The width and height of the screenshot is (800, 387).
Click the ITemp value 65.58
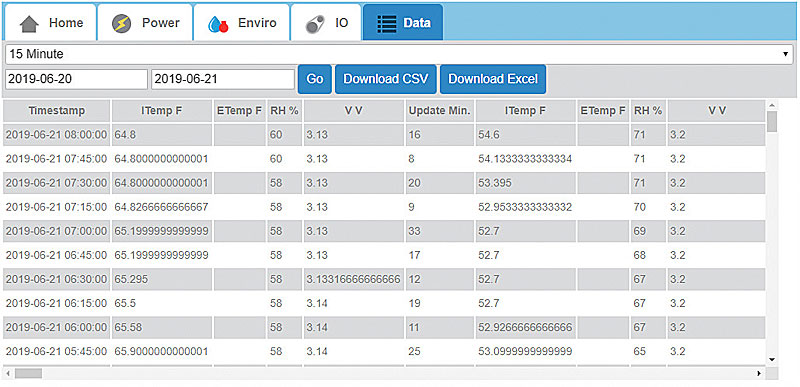pyautogui.click(x=127, y=327)
